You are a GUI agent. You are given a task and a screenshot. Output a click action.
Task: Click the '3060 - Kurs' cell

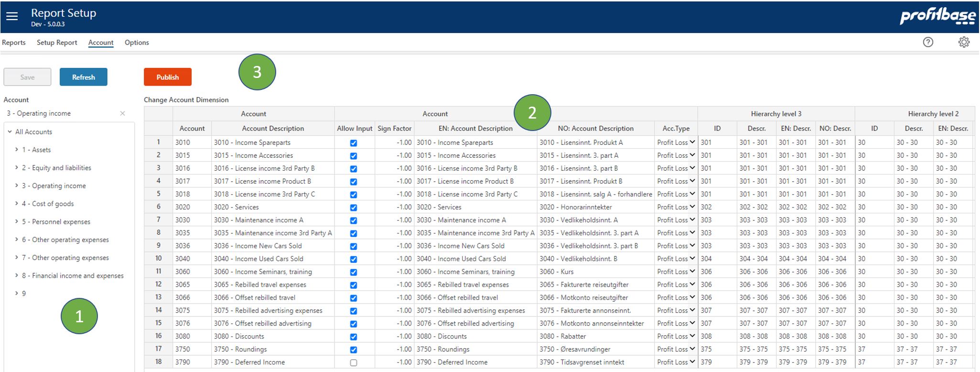pos(596,272)
